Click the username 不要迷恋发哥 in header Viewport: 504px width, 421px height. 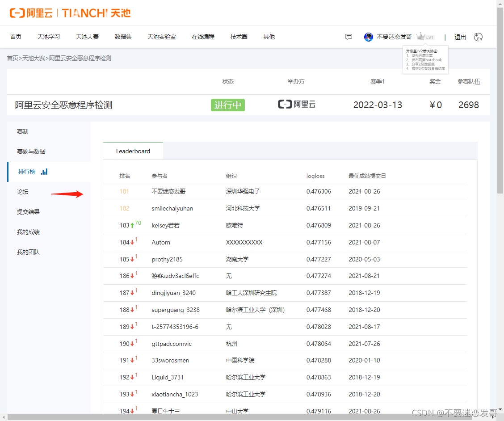click(x=394, y=37)
